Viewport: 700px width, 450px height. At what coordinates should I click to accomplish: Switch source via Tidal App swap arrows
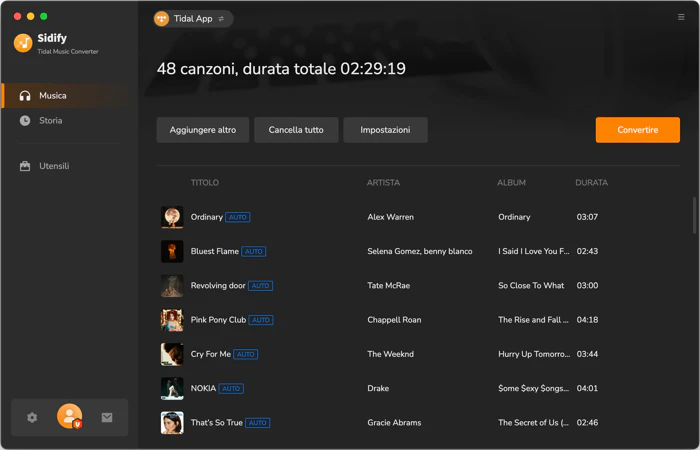click(x=221, y=19)
